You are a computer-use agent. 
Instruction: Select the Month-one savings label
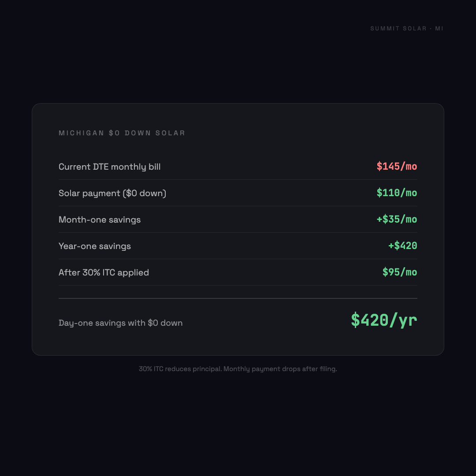coord(100,219)
